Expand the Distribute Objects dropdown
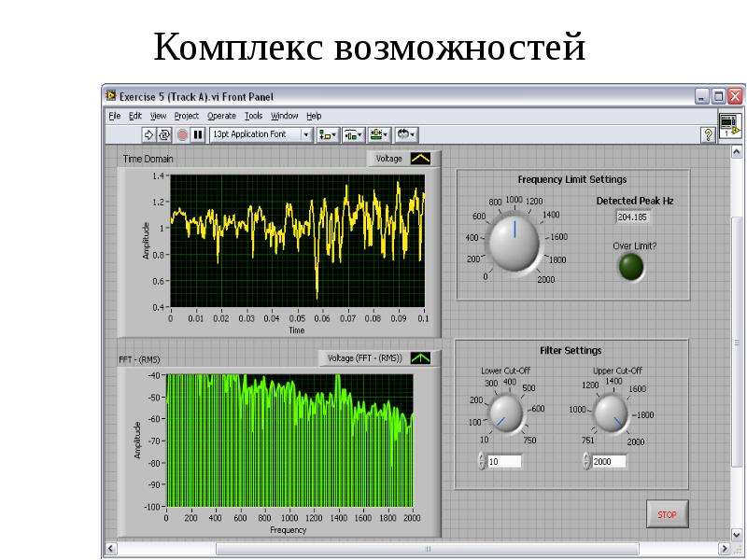This screenshot has width=747, height=560. tap(353, 134)
